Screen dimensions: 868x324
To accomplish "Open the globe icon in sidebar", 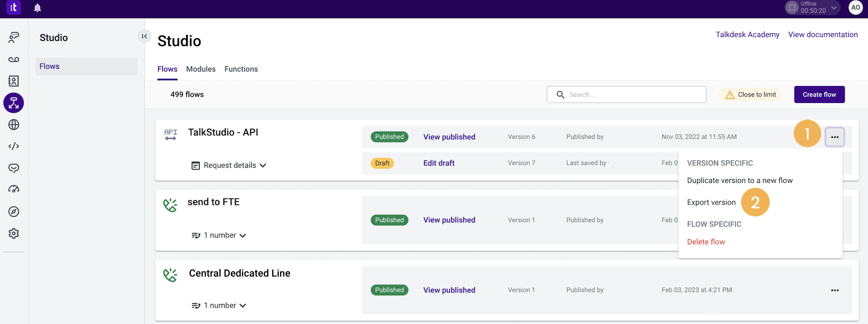I will click(14, 125).
